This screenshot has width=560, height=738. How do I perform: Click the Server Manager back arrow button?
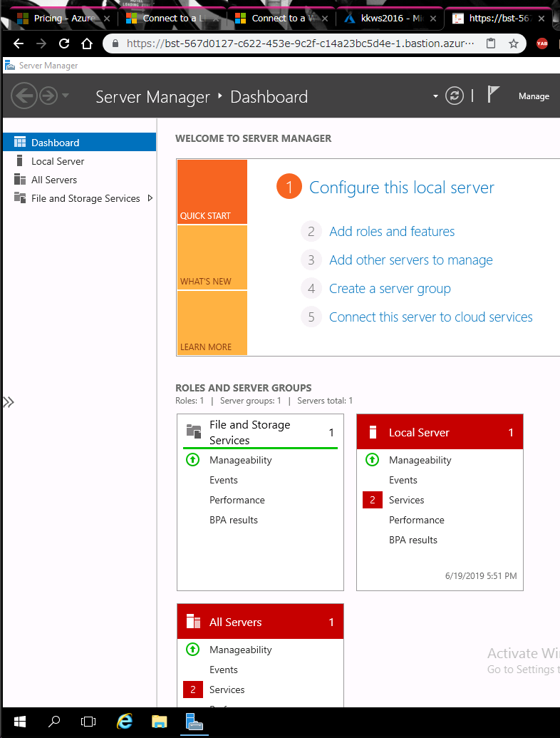[24, 96]
